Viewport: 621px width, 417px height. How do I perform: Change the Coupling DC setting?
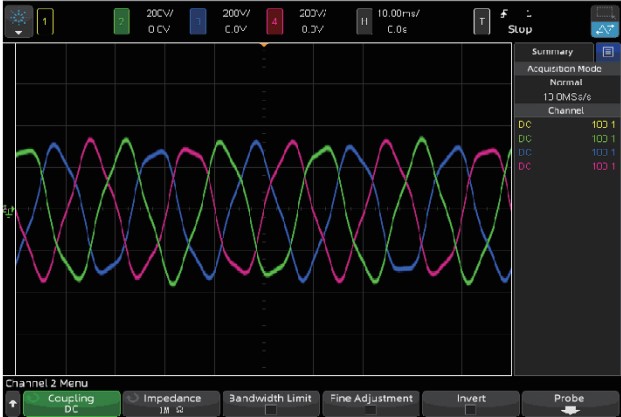coord(70,403)
